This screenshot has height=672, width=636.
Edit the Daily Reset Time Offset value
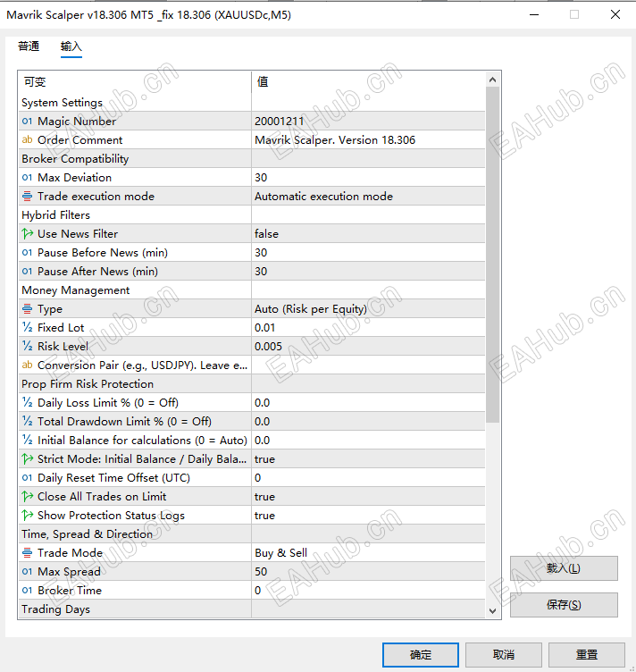point(368,478)
